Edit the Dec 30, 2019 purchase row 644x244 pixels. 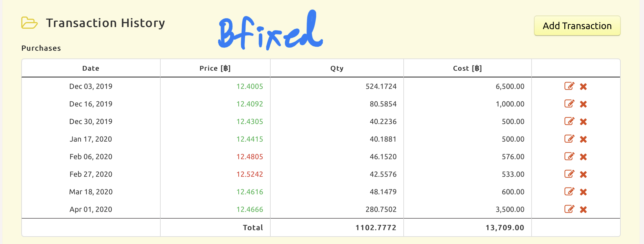click(x=569, y=121)
